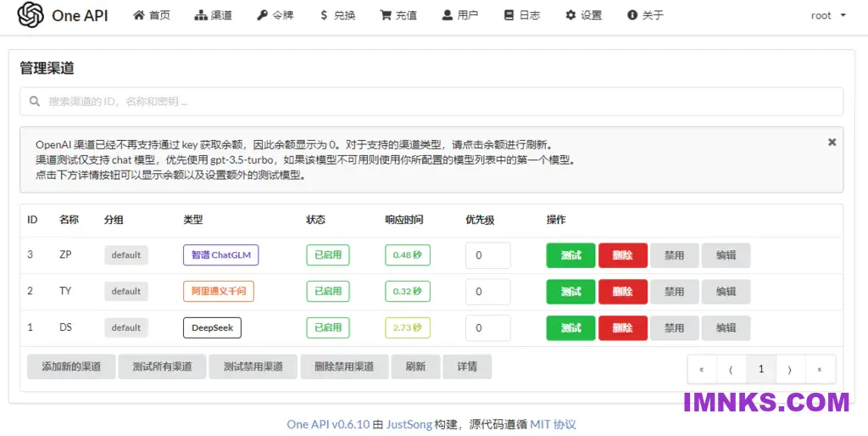This screenshot has width=868, height=436.
Task: Click the priority field of DS row
Action: click(x=487, y=328)
